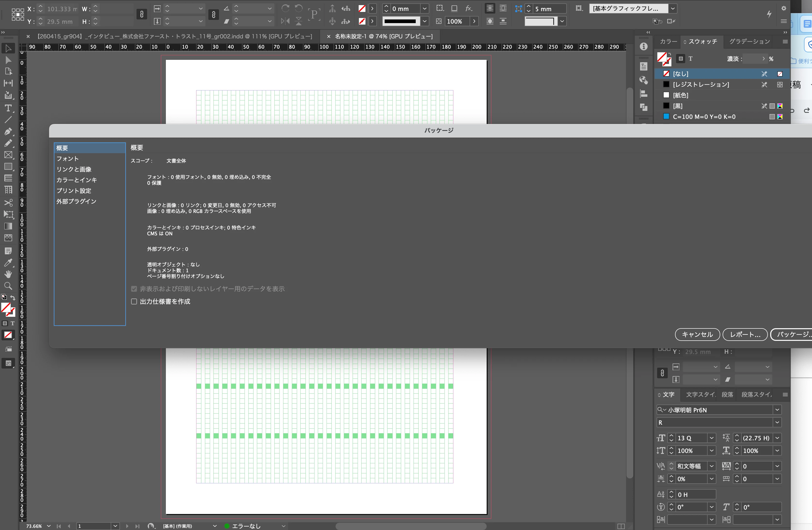
Task: Open the font size 13 Q dropdown
Action: [711, 438]
